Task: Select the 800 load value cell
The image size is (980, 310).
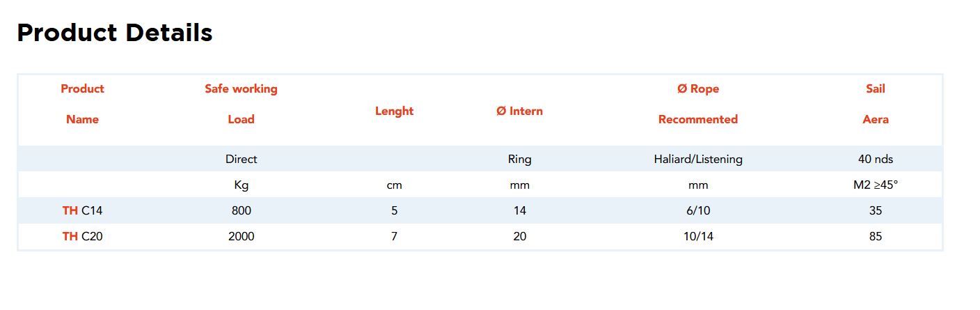Action: 241,210
